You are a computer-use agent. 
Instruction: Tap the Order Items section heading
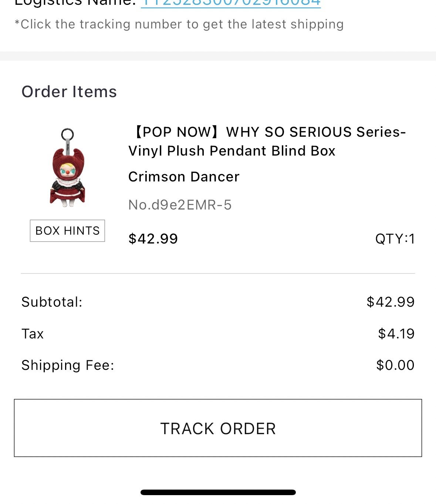coord(69,91)
